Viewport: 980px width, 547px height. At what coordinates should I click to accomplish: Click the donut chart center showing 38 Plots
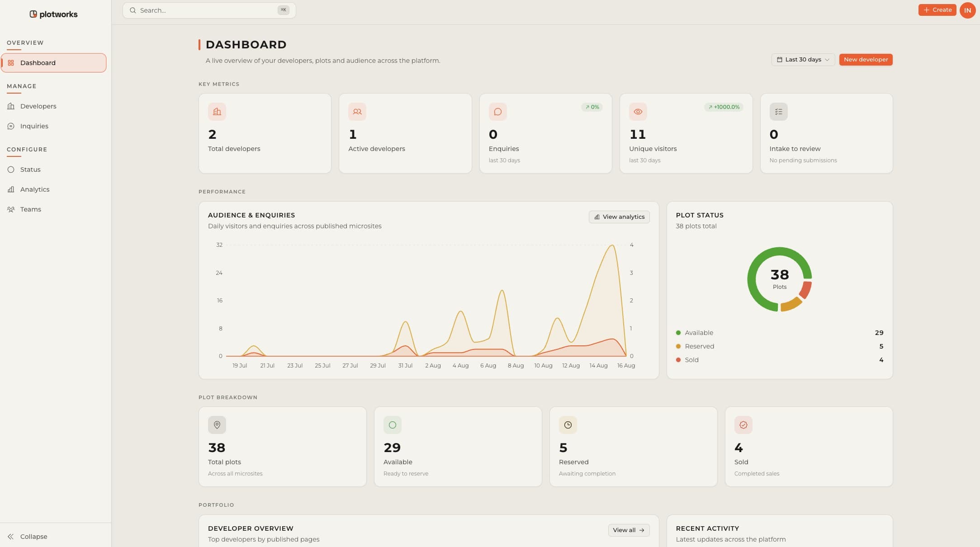779,279
